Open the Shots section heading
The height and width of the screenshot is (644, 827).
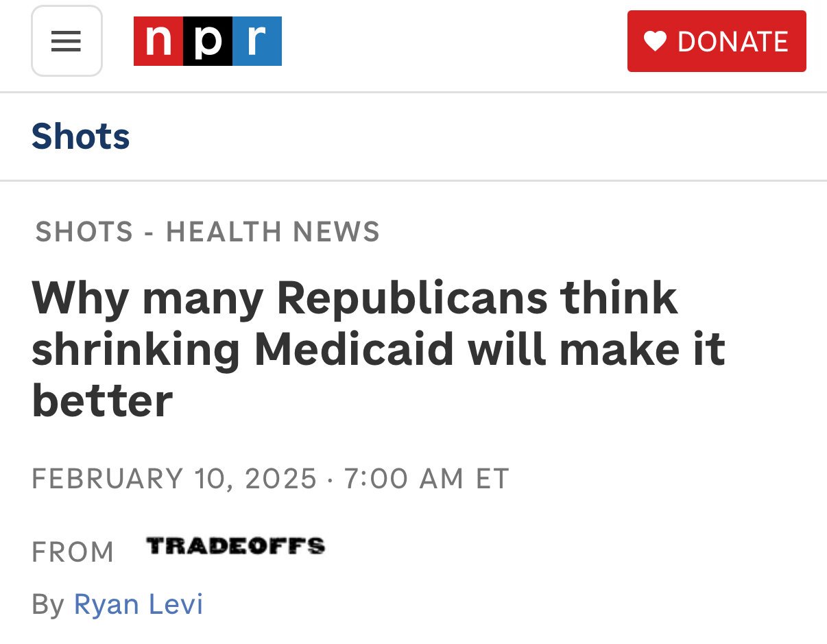pos(81,136)
